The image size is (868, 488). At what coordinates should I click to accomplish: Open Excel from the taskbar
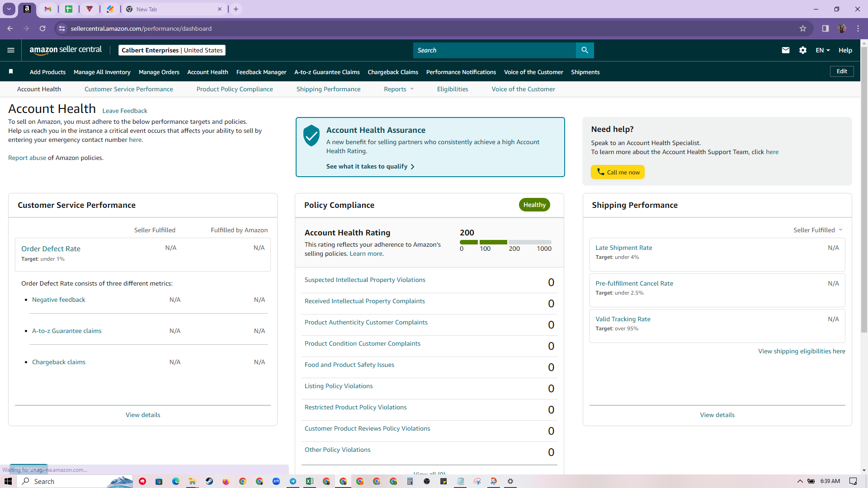(x=310, y=481)
